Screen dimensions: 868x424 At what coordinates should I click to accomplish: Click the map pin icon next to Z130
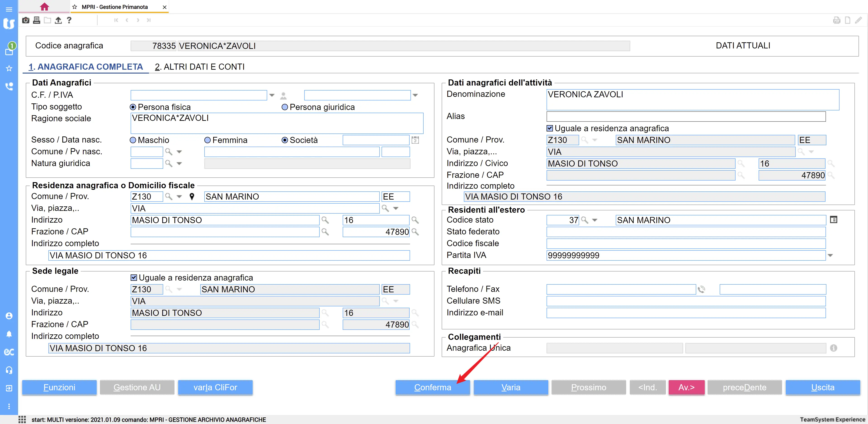(x=192, y=197)
